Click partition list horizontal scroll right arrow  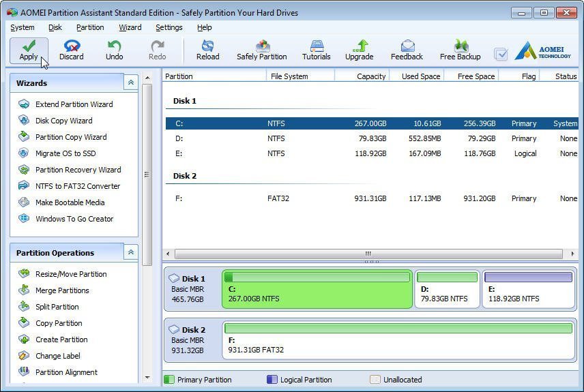click(572, 254)
